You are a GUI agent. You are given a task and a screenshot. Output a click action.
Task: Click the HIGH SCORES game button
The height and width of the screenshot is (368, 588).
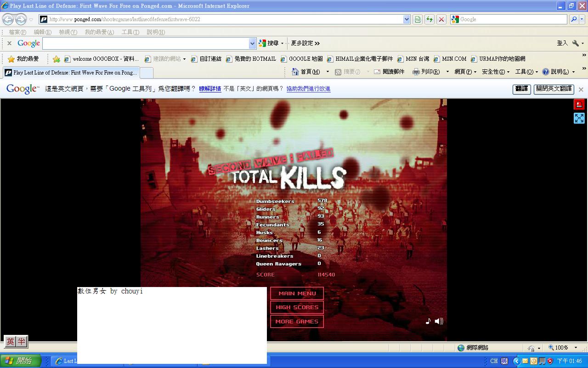coord(297,307)
